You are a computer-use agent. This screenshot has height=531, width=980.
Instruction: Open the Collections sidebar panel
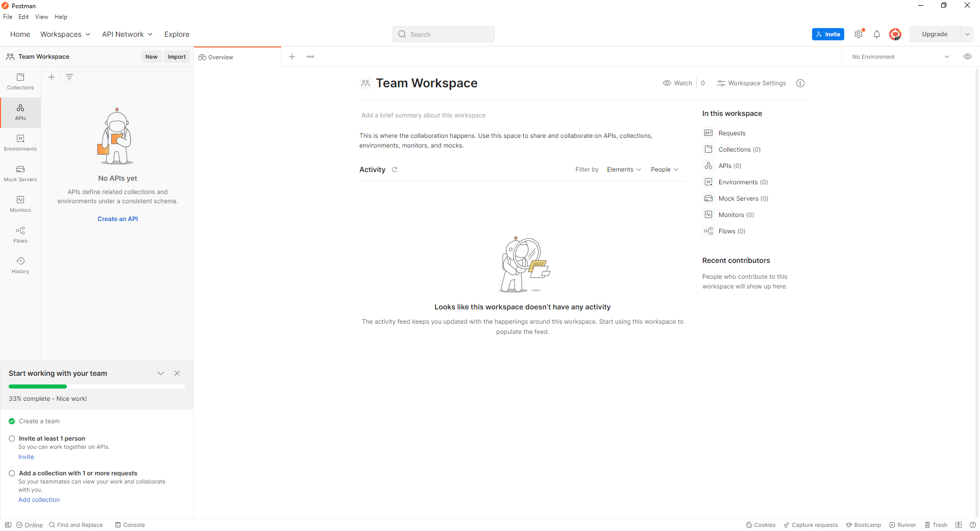pyautogui.click(x=20, y=82)
